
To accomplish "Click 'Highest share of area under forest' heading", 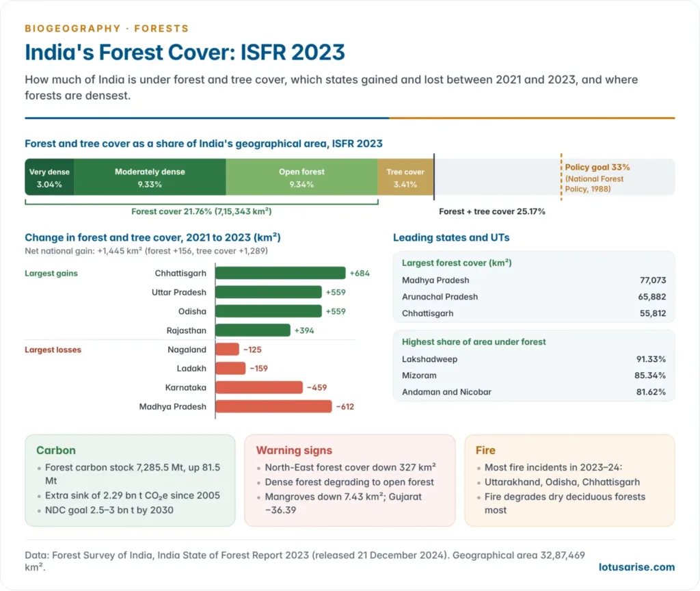I will click(x=474, y=342).
